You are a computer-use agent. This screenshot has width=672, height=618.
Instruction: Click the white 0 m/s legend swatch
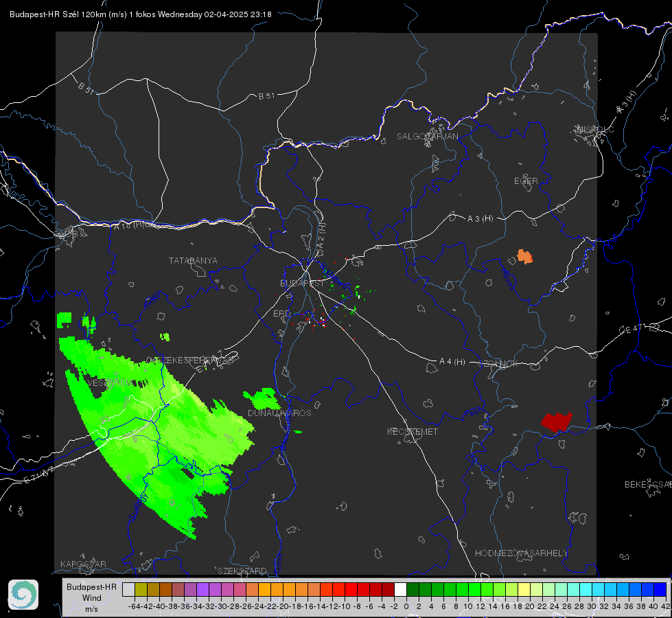click(x=400, y=589)
